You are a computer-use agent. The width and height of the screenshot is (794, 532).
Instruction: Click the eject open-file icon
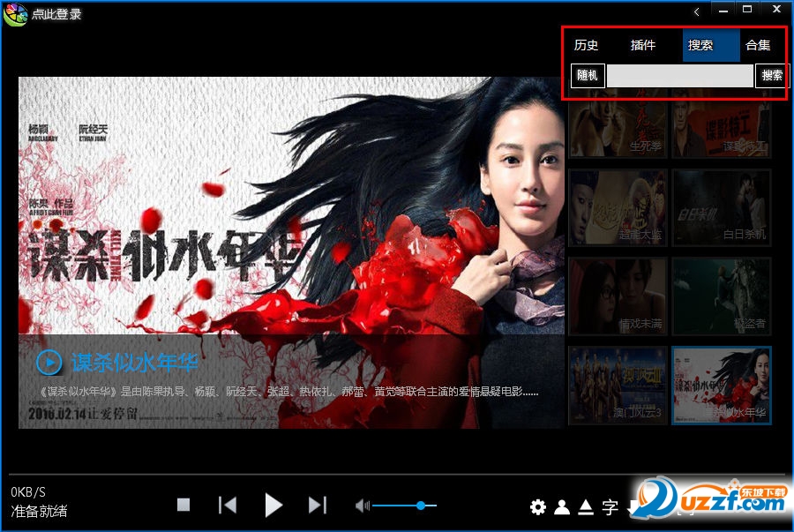tap(586, 506)
